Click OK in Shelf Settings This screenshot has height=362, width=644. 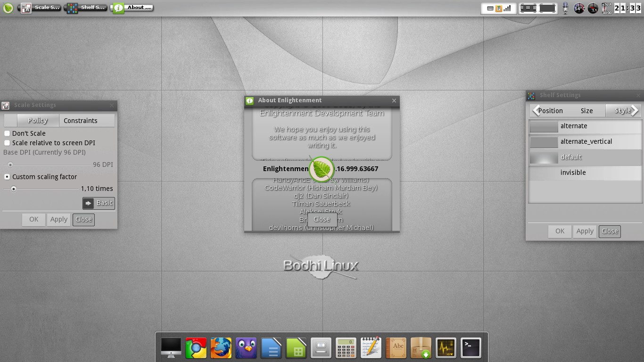(560, 231)
